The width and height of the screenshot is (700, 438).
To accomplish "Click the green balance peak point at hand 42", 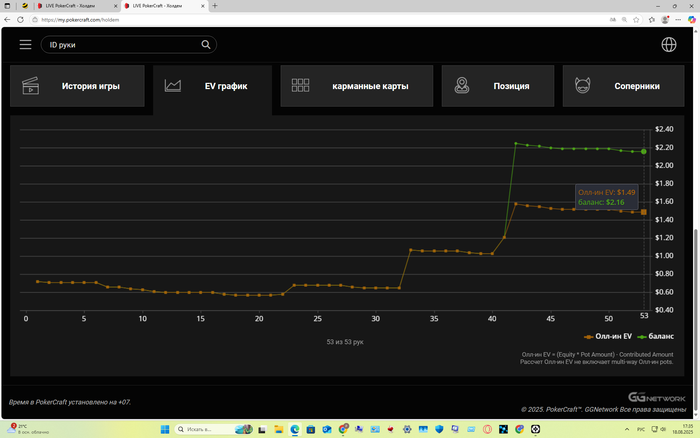I will (516, 144).
